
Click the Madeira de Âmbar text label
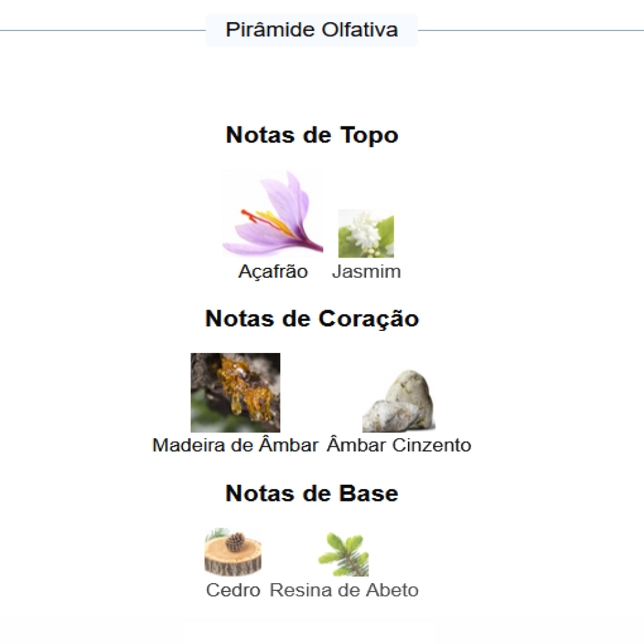click(236, 445)
